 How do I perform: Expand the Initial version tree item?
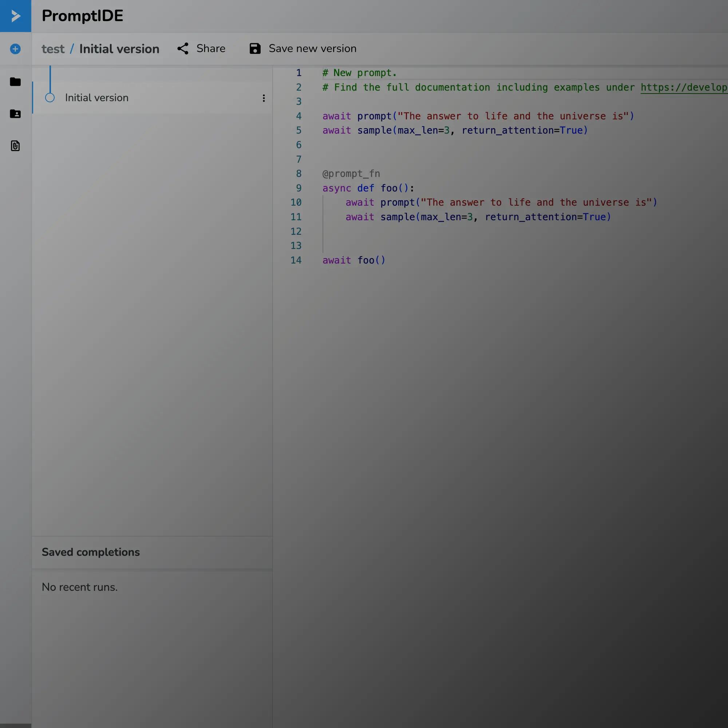(x=50, y=98)
